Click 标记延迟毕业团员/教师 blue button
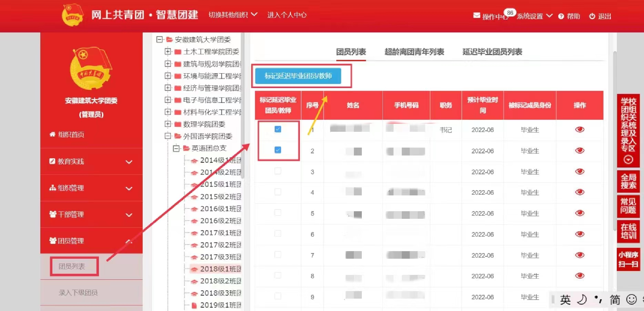 click(298, 76)
